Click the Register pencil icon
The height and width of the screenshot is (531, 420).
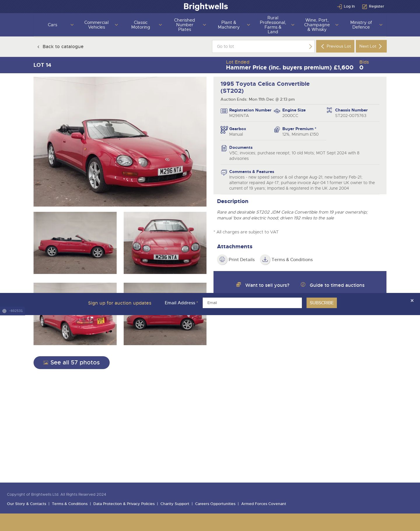[x=365, y=6]
